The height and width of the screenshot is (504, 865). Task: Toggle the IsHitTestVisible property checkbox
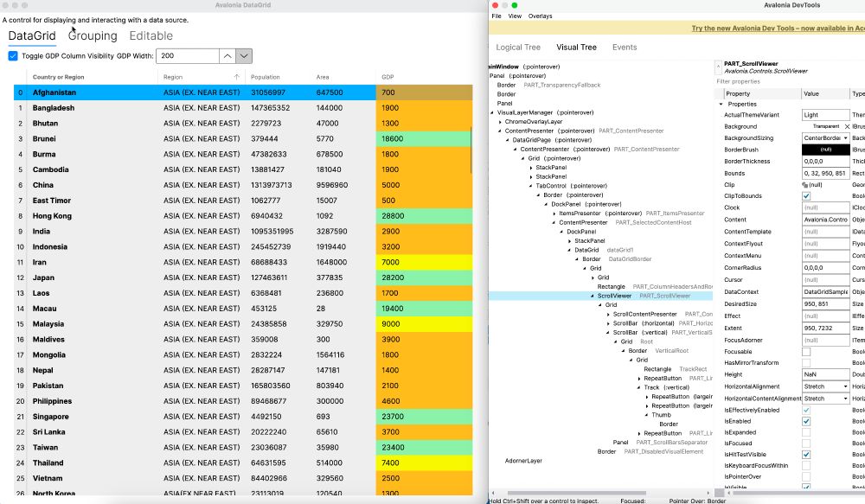[x=806, y=455]
